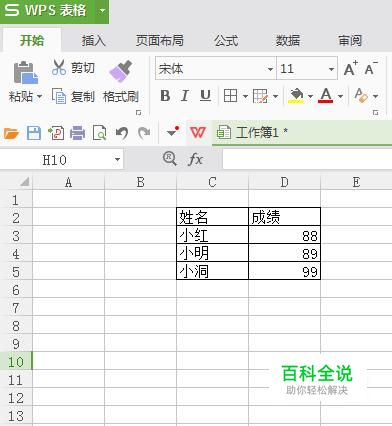Viewport: 392px width, 426px height.
Task: Open fill color dropdown arrow
Action: tap(310, 96)
